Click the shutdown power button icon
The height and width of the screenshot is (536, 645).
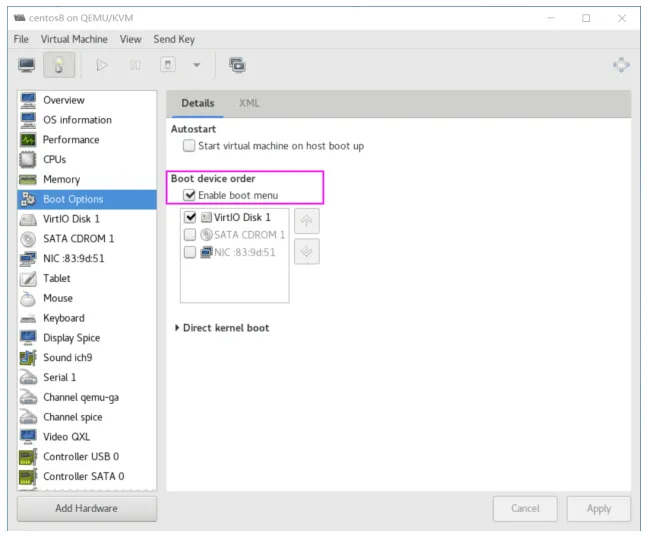point(168,65)
